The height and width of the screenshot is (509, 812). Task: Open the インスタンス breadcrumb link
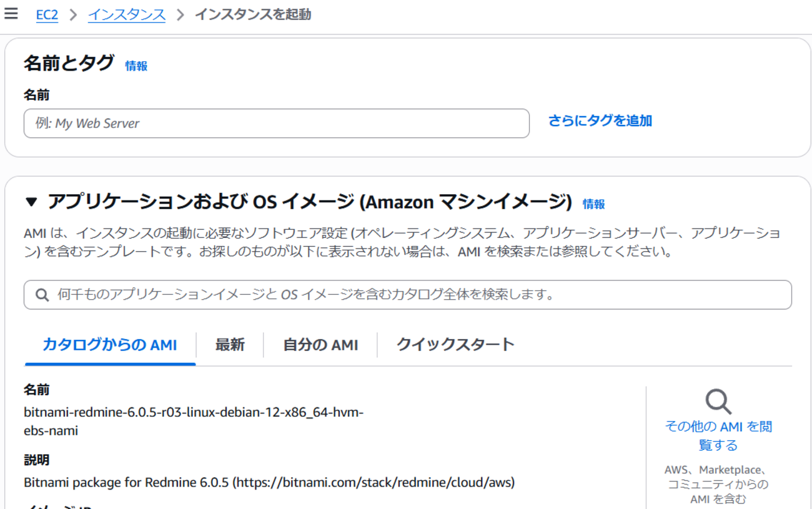coord(127,14)
